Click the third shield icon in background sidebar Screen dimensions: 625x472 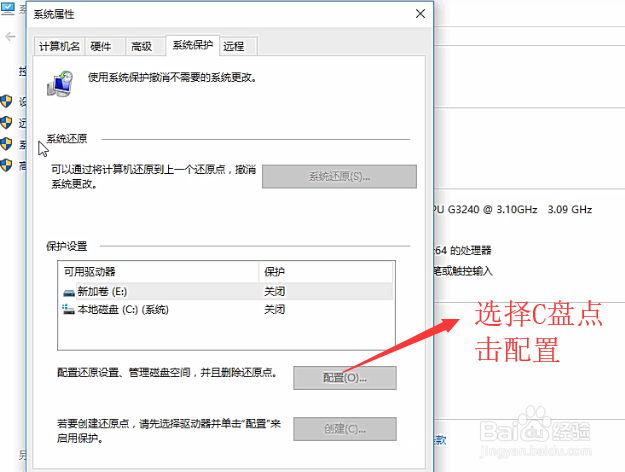[6, 144]
